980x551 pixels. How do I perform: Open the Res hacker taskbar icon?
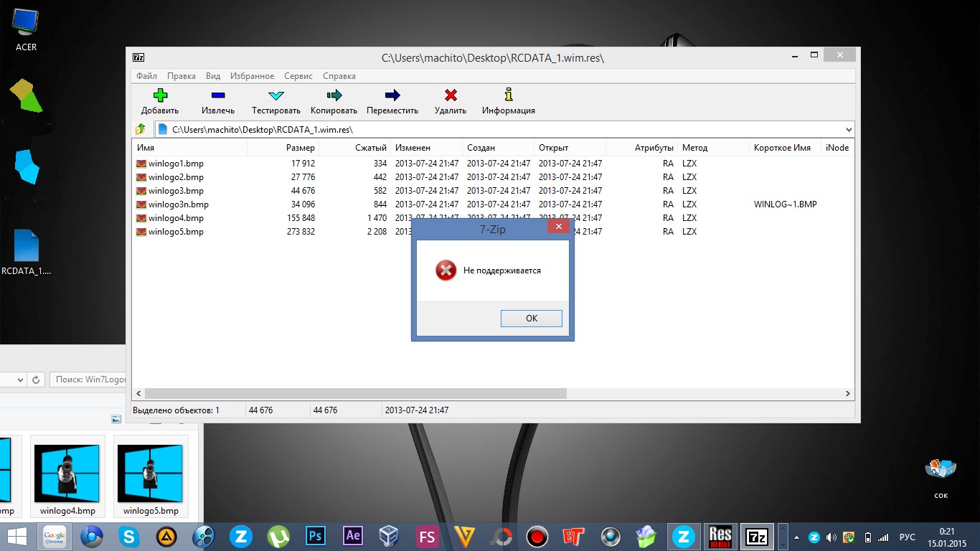tap(720, 537)
